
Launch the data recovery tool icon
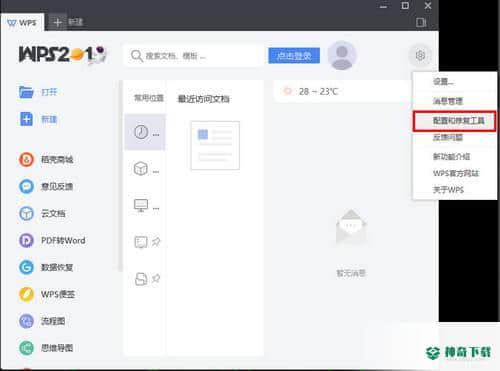click(26, 267)
